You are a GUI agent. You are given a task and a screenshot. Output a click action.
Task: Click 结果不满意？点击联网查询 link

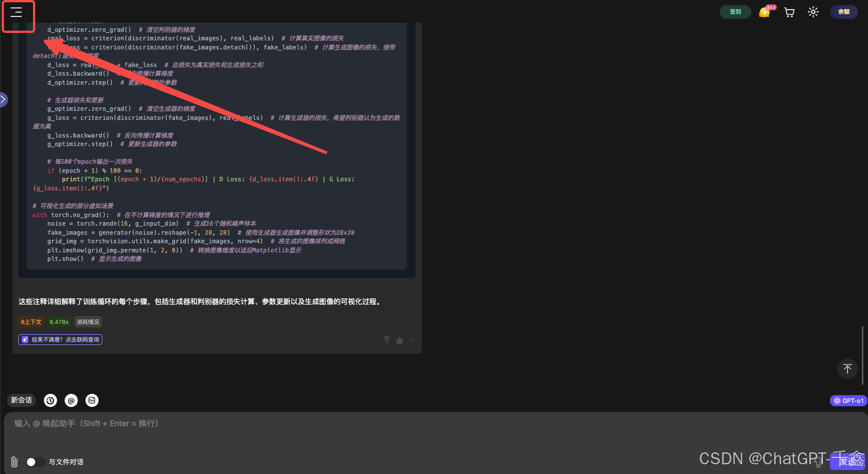(60, 340)
